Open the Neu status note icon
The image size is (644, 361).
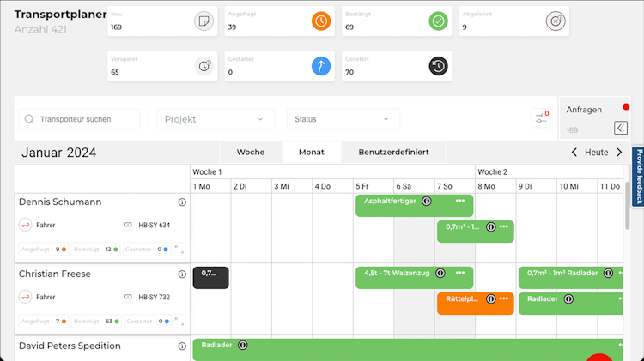(x=204, y=21)
